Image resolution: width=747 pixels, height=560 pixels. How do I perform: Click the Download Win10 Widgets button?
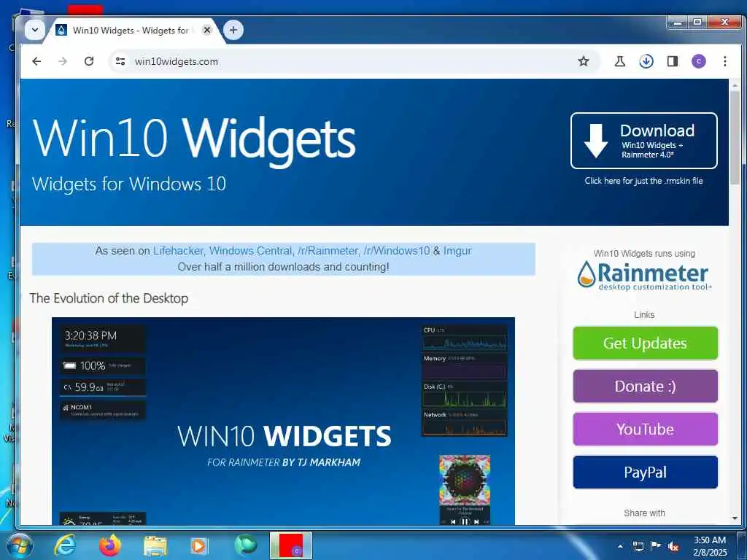coord(643,141)
